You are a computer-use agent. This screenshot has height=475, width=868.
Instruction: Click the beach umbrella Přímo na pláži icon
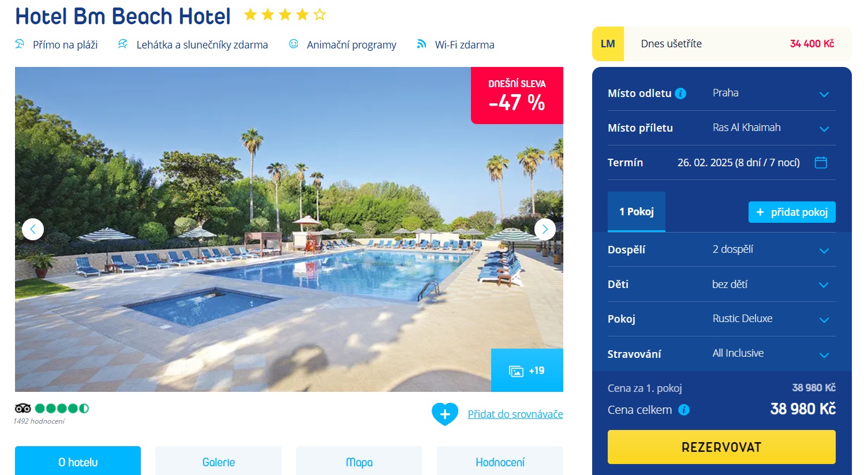[x=20, y=44]
